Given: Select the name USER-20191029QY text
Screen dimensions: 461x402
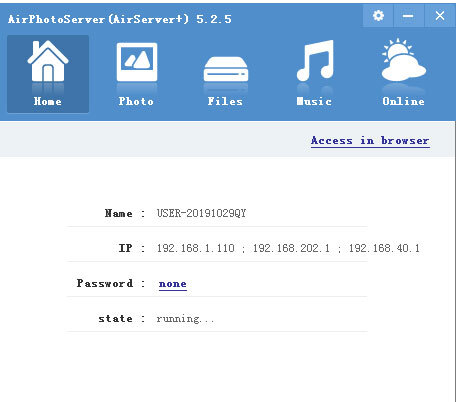Looking at the screenshot, I should coord(201,213).
